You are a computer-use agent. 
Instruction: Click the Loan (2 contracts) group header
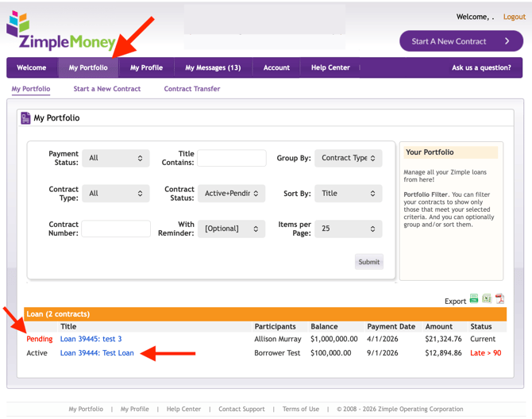click(x=265, y=314)
